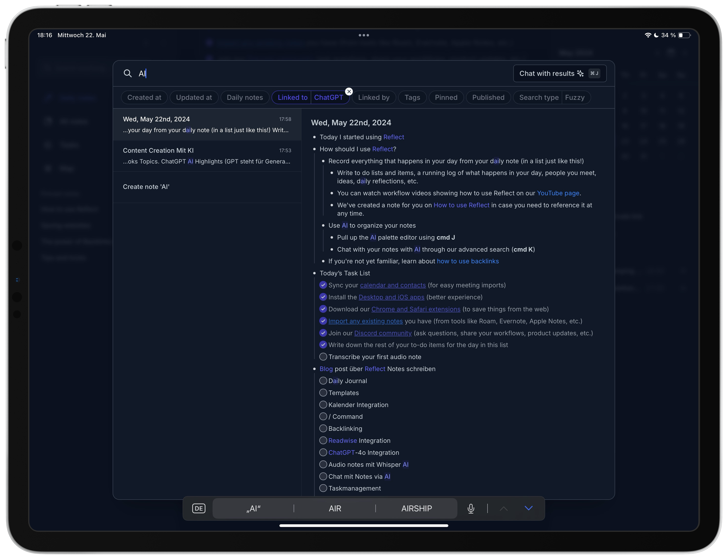Uncheck Sync your calendar and contacts task
The width and height of the screenshot is (728, 560).
click(323, 285)
